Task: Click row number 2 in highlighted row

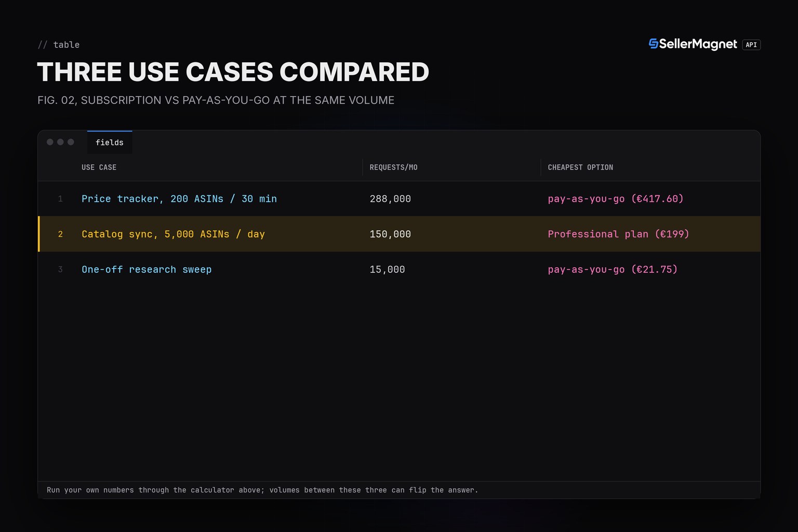Action: tap(60, 234)
